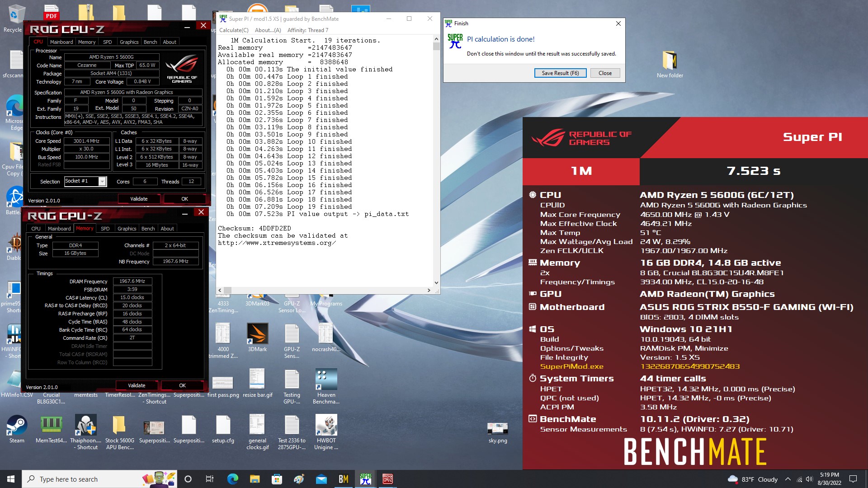This screenshot has width=868, height=488.
Task: Launch Thaiphoon shortcut on desktop
Action: click(86, 432)
